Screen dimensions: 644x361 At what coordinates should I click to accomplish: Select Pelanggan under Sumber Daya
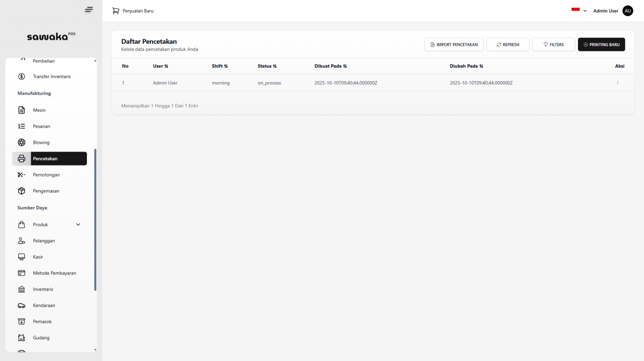pos(43,241)
